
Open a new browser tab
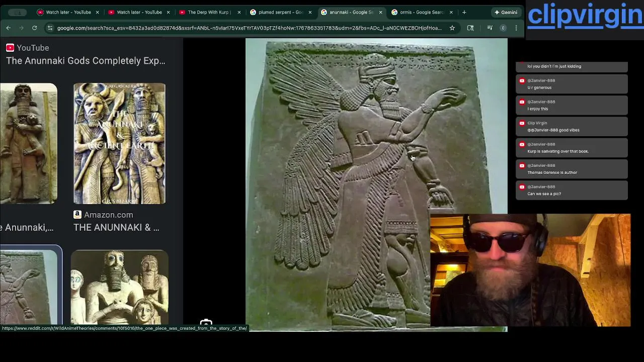pyautogui.click(x=464, y=12)
